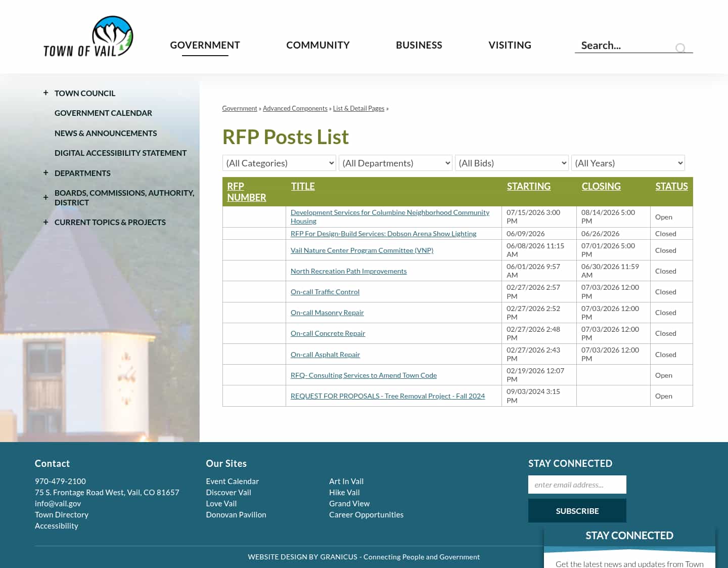Click the info@vail.gov email link
728x568 pixels.
pyautogui.click(x=58, y=503)
